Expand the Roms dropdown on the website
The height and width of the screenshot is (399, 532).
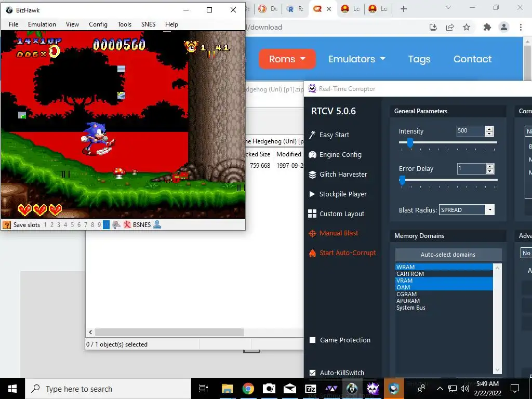coord(287,59)
